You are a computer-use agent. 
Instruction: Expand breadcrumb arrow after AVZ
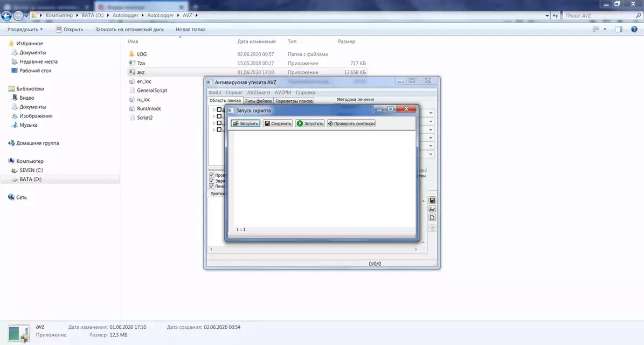pyautogui.click(x=197, y=15)
